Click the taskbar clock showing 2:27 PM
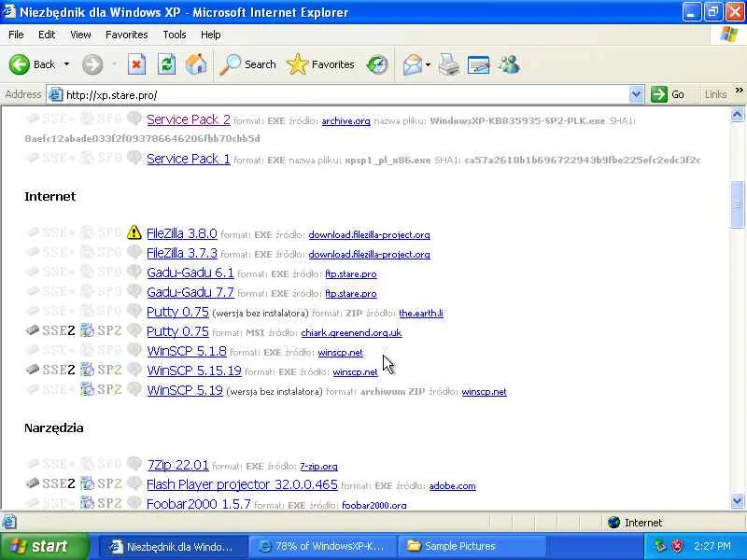Viewport: 747px width, 560px height. (712, 546)
